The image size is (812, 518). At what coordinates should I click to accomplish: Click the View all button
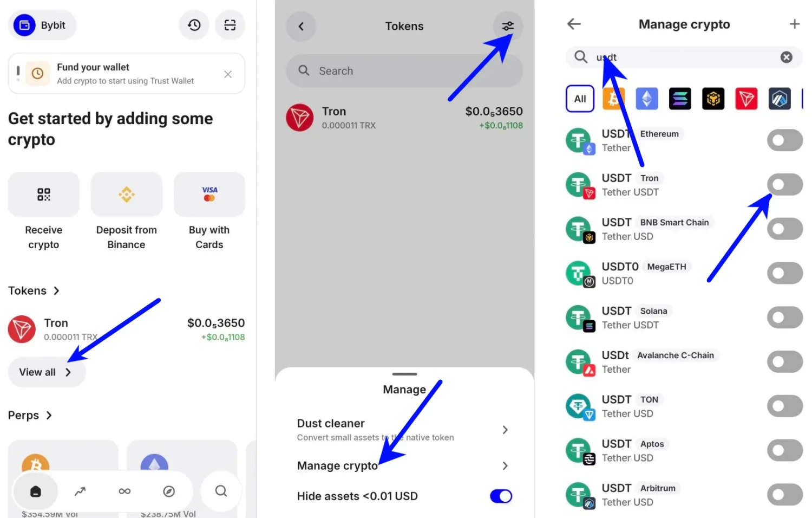(x=47, y=372)
